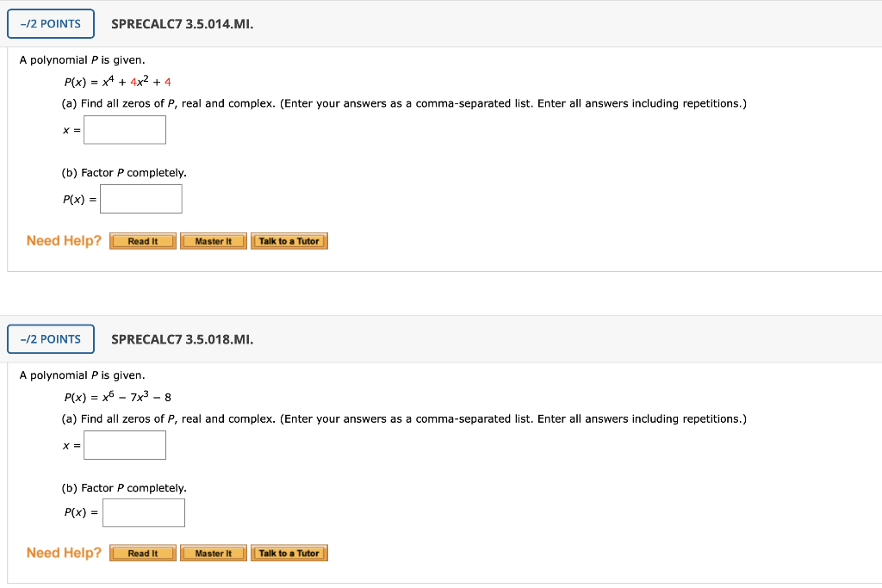The height and width of the screenshot is (588, 882).
Task: Click Read It for problem 3.5.018
Action: (x=141, y=553)
